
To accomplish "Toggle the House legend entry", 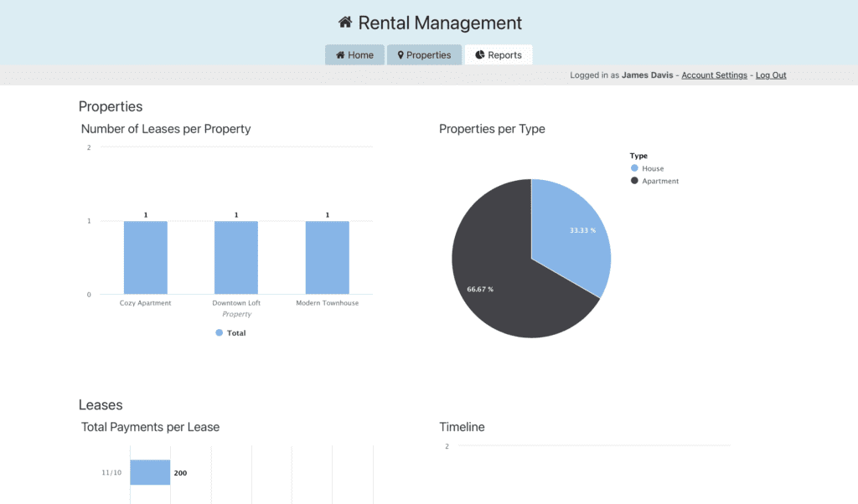I will click(x=634, y=168).
